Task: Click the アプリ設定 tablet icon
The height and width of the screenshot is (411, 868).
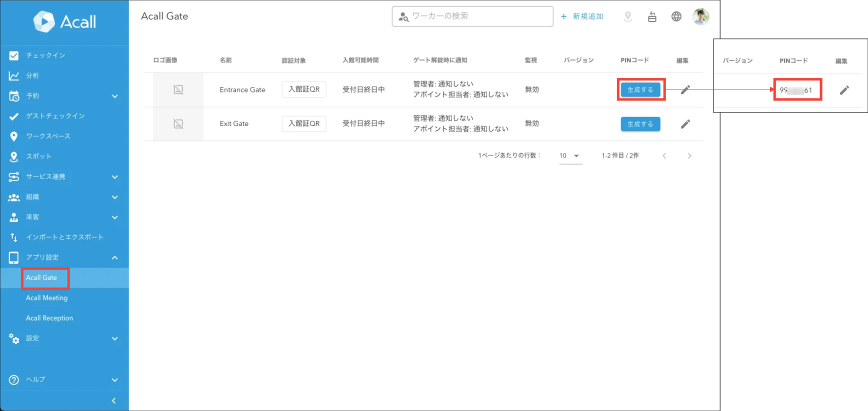Action: (14, 258)
